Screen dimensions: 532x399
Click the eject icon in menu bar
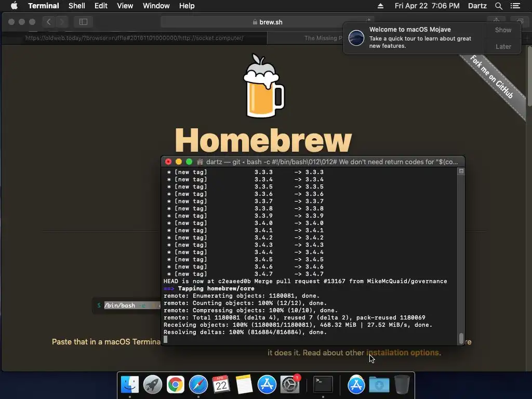(380, 6)
